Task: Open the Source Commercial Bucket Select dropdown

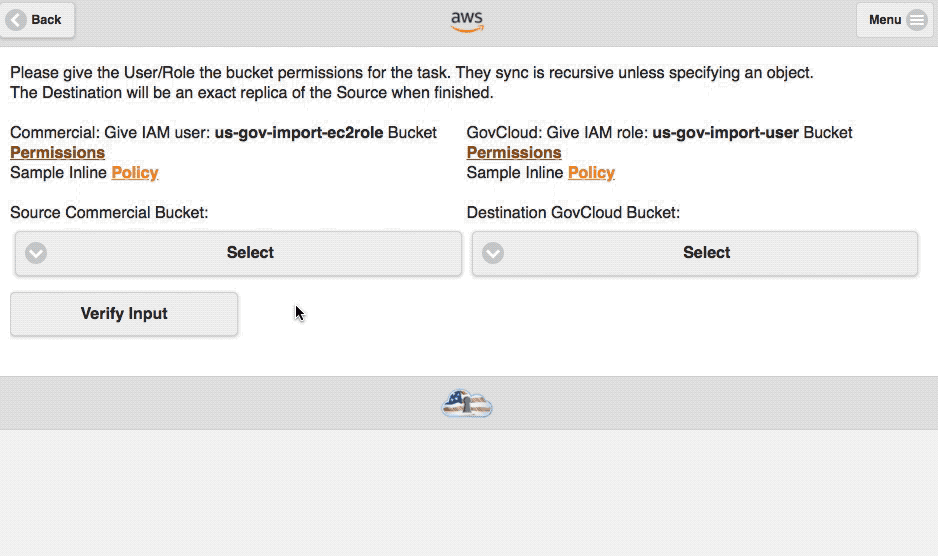Action: (x=250, y=253)
